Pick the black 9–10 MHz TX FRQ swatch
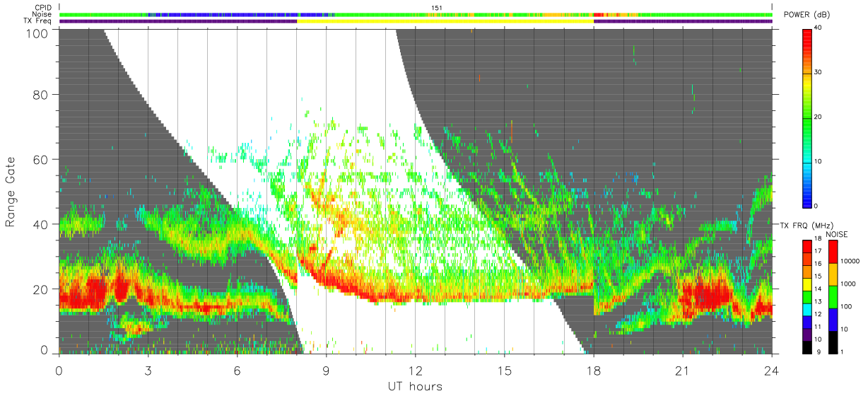This screenshot has width=868, height=401. (x=807, y=347)
